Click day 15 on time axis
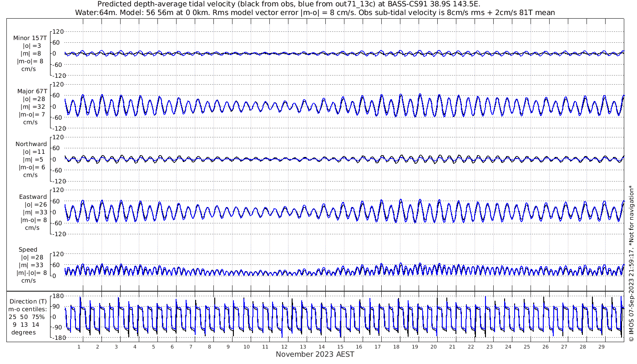The width and height of the screenshot is (637, 364). click(340, 347)
